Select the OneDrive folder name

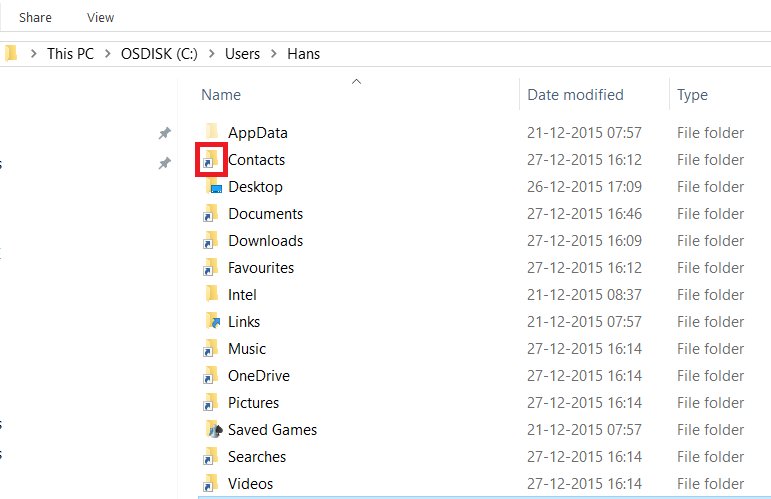(x=259, y=376)
